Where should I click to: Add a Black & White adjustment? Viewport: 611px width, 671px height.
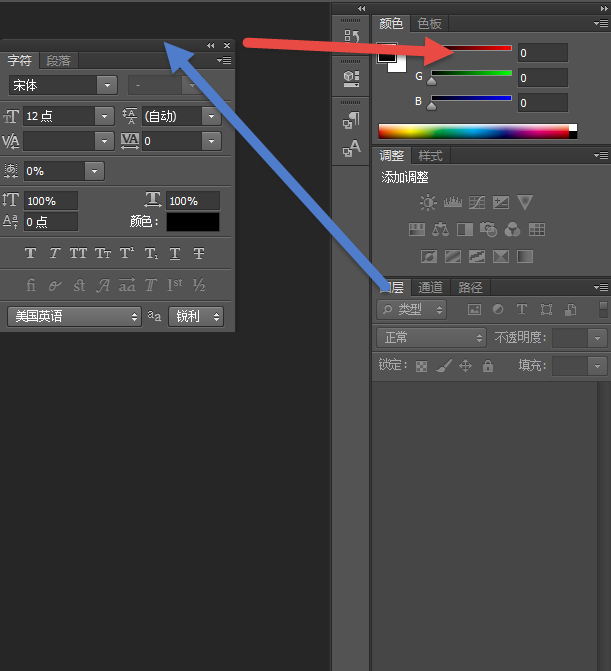tap(465, 230)
